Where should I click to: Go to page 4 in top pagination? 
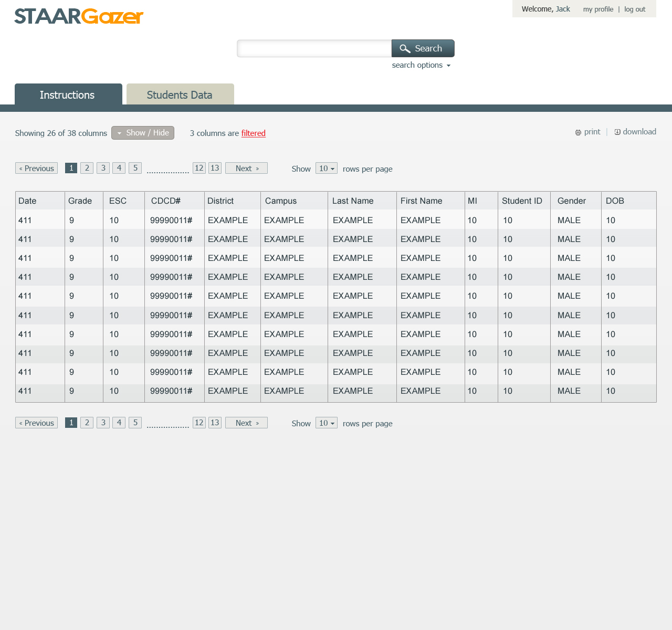click(x=119, y=168)
